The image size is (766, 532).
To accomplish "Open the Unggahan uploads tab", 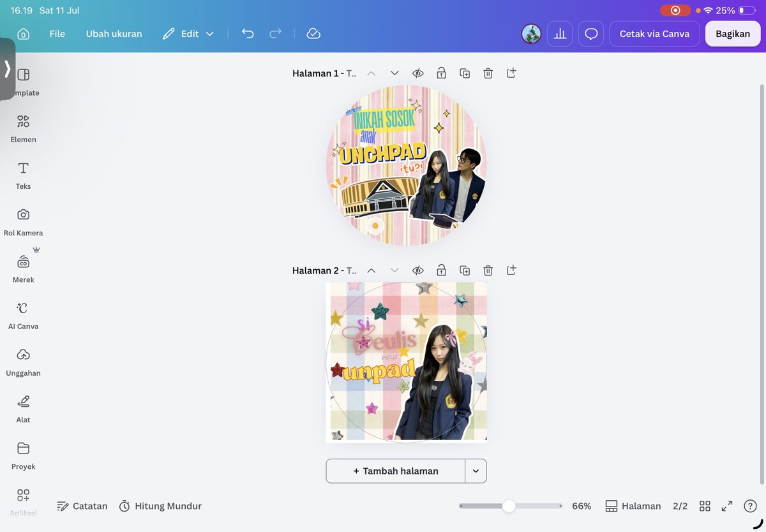I will [24, 362].
